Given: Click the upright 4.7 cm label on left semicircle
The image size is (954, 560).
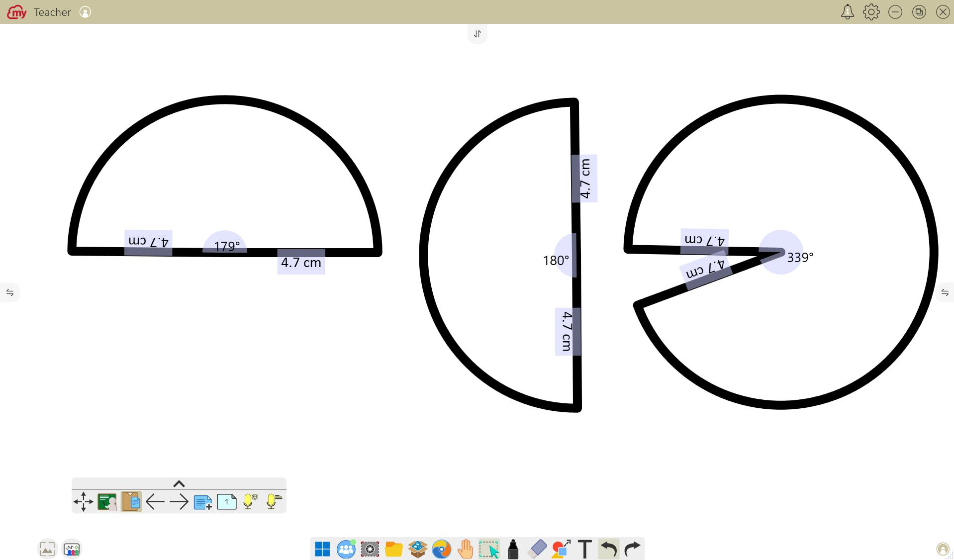Looking at the screenshot, I should (301, 263).
